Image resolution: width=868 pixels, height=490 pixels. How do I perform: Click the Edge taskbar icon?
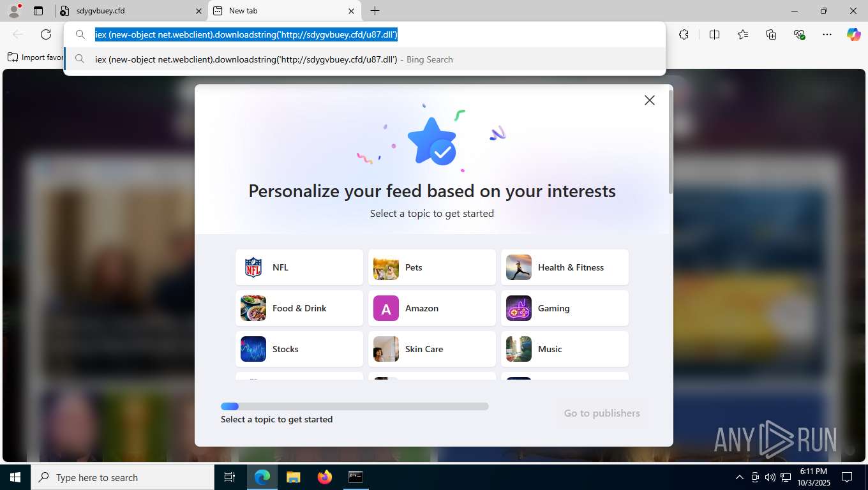tap(262, 477)
